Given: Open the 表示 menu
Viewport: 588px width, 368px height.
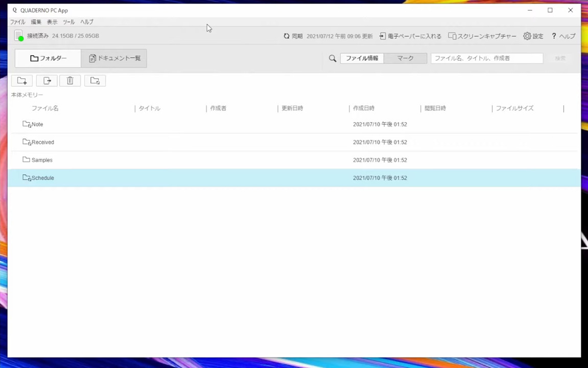Looking at the screenshot, I should click(52, 22).
